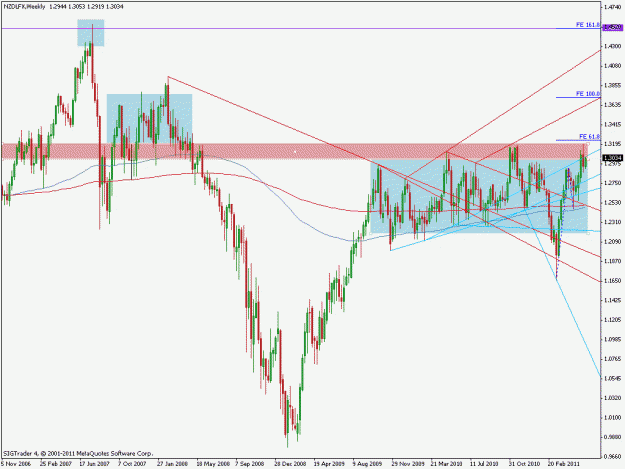Viewport: 625px width, 469px height.
Task: Click the 1.2310 price axis label
Action: (614, 222)
